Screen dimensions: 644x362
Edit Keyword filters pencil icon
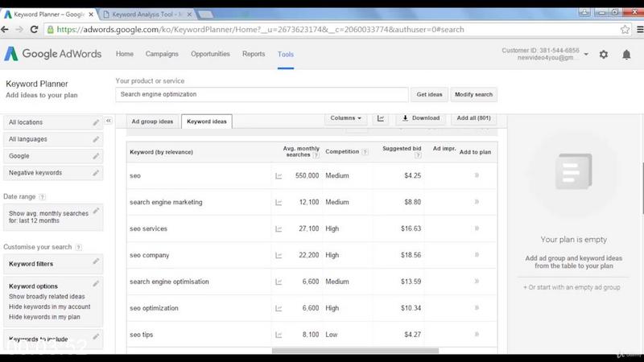pos(96,261)
